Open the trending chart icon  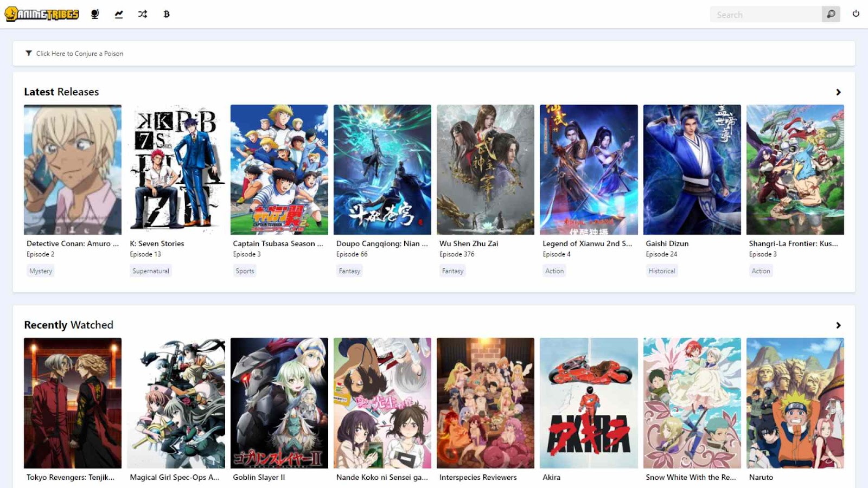pyautogui.click(x=119, y=14)
